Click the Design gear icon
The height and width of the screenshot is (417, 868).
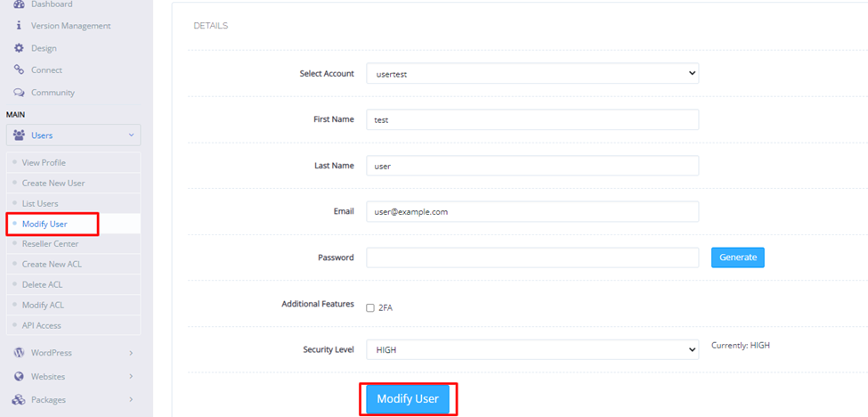point(19,48)
